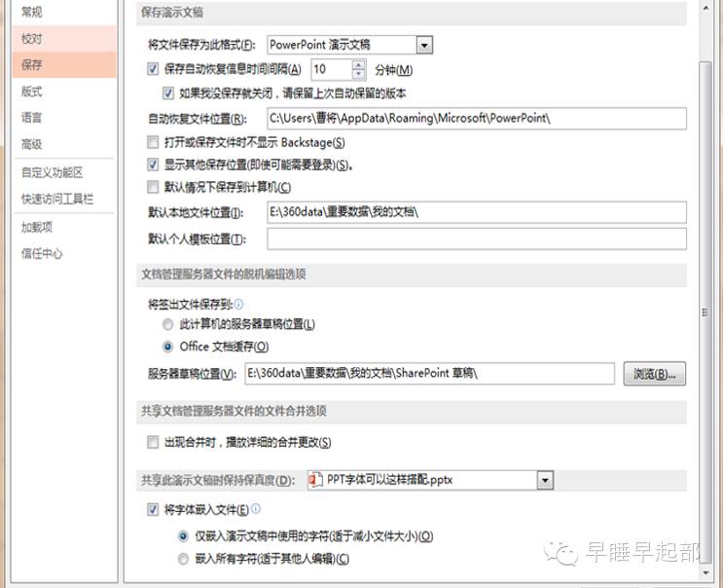This screenshot has width=723, height=588.
Task: Expand the save file format dropdown
Action: click(424, 45)
